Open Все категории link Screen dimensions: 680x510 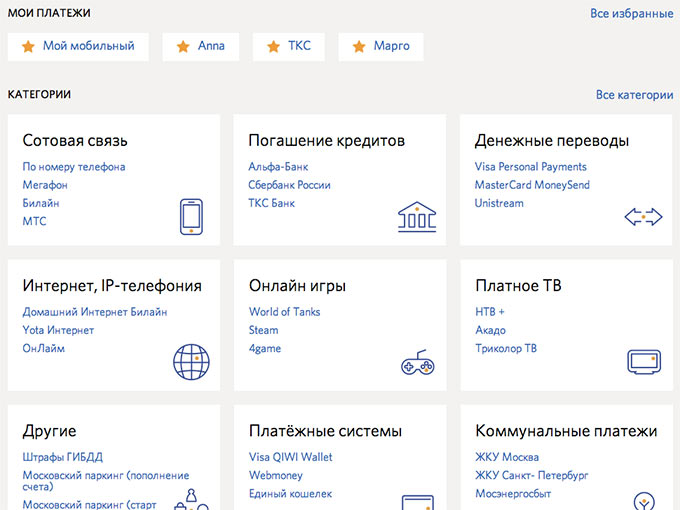click(x=634, y=95)
